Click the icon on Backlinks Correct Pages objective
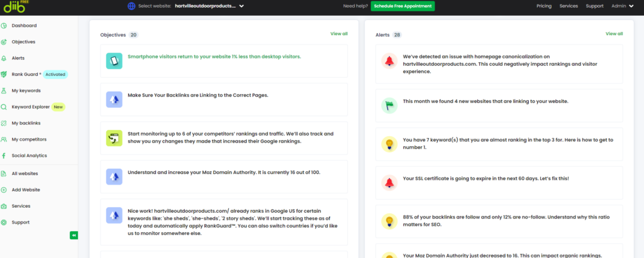The image size is (644, 258). [x=114, y=100]
